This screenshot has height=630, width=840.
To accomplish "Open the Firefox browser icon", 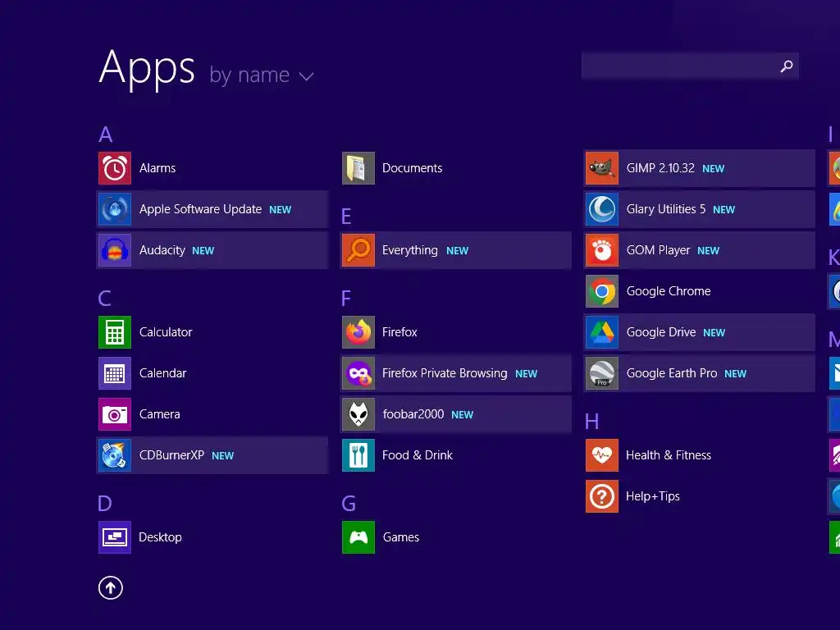I will 358,332.
